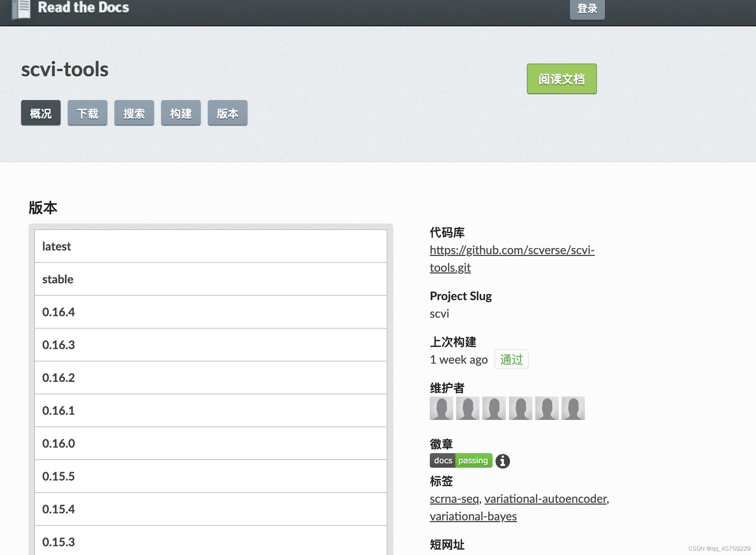
Task: Open the 下载 downloads tab
Action: point(88,113)
